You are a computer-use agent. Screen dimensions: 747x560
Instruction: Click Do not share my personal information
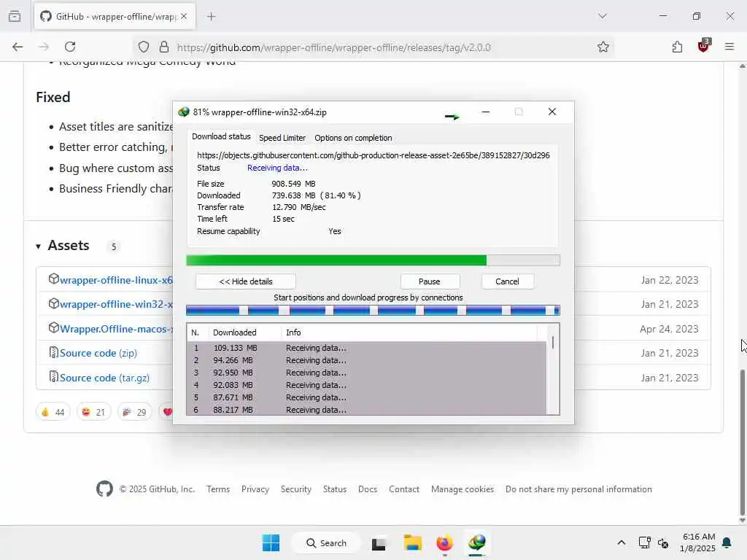pyautogui.click(x=578, y=489)
